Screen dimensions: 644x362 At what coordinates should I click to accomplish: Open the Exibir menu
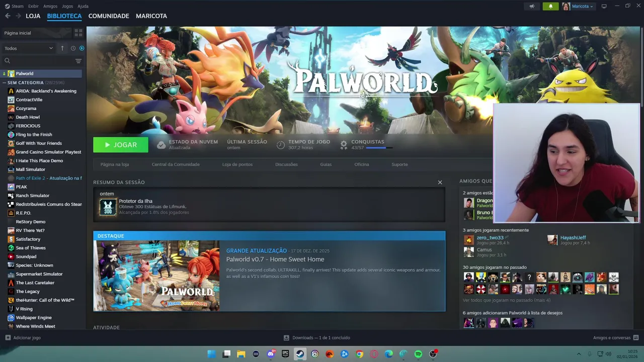click(33, 6)
